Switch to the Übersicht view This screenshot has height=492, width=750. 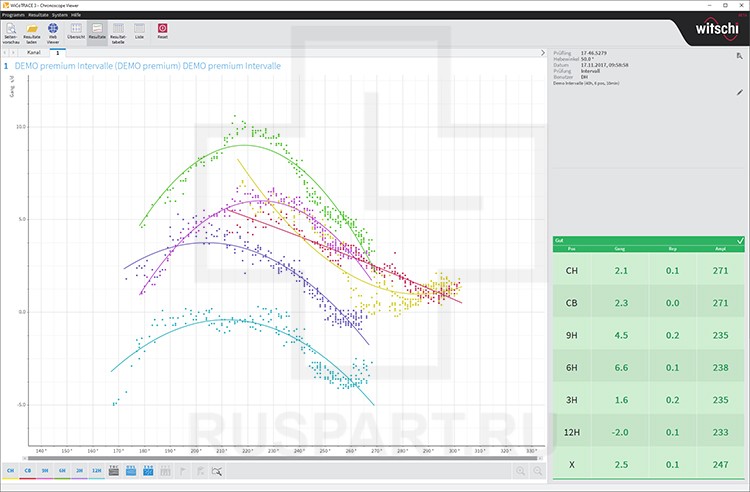tap(76, 34)
